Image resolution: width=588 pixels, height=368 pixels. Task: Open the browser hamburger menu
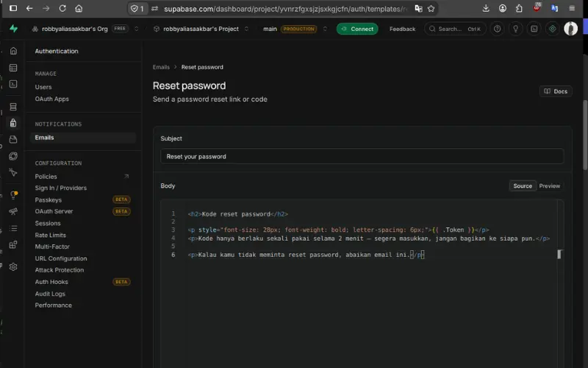coord(572,8)
